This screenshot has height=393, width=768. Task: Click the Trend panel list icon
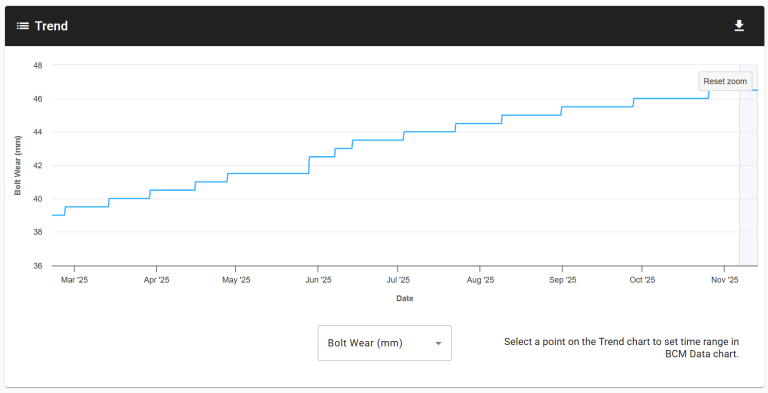[x=23, y=26]
